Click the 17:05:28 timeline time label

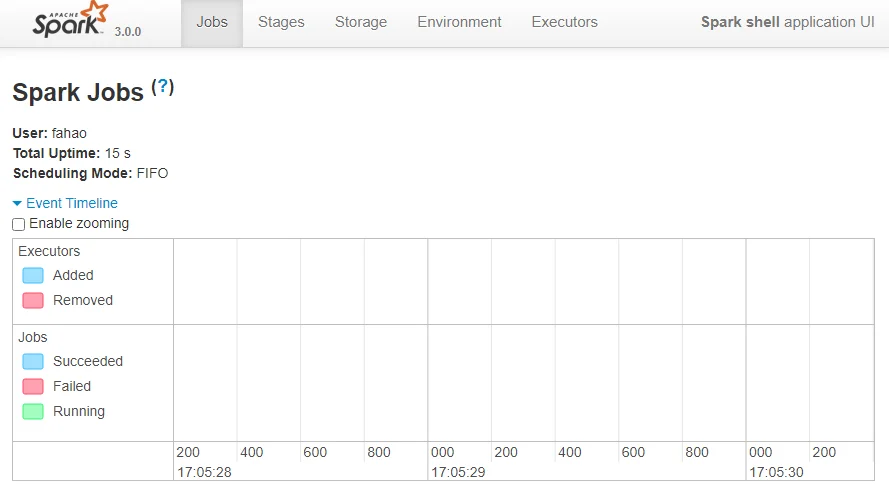click(x=204, y=471)
